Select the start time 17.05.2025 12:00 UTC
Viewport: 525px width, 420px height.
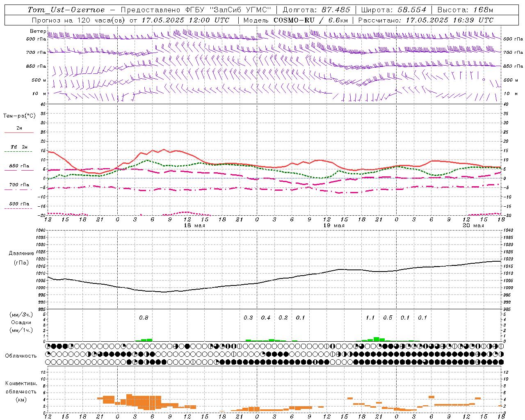click(185, 20)
